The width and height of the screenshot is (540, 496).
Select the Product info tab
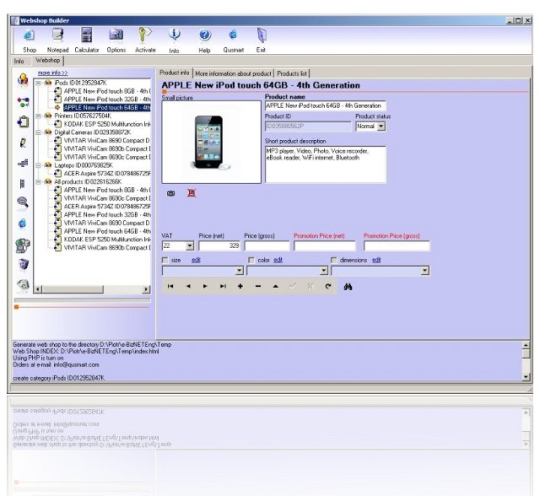click(x=174, y=73)
